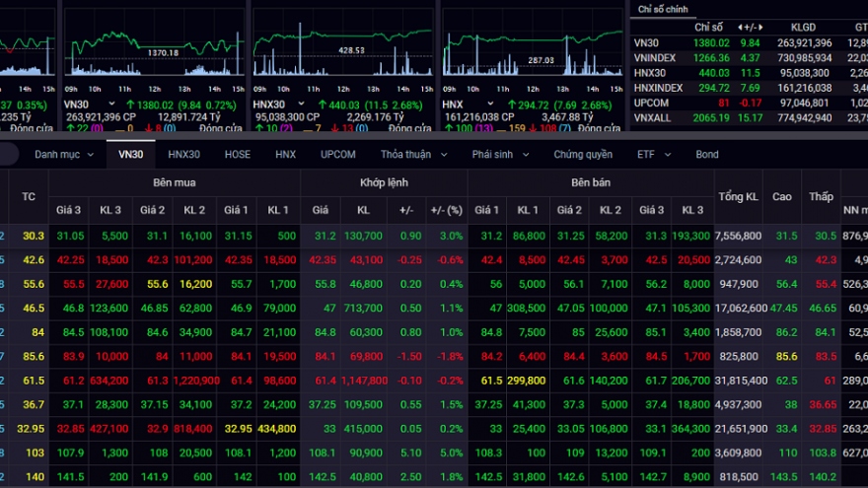Viewport: 868px width, 488px height.
Task: Click matched price 31.2 in first row
Action: [325, 236]
